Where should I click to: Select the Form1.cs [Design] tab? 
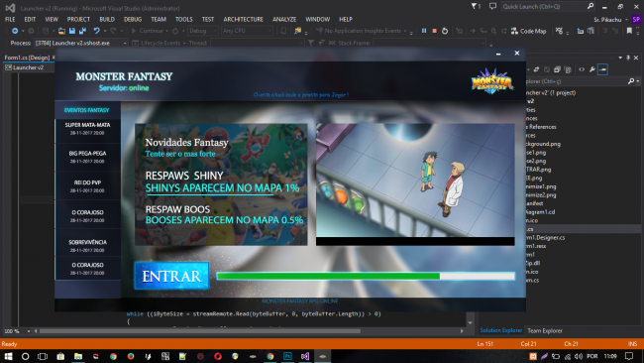(x=27, y=58)
